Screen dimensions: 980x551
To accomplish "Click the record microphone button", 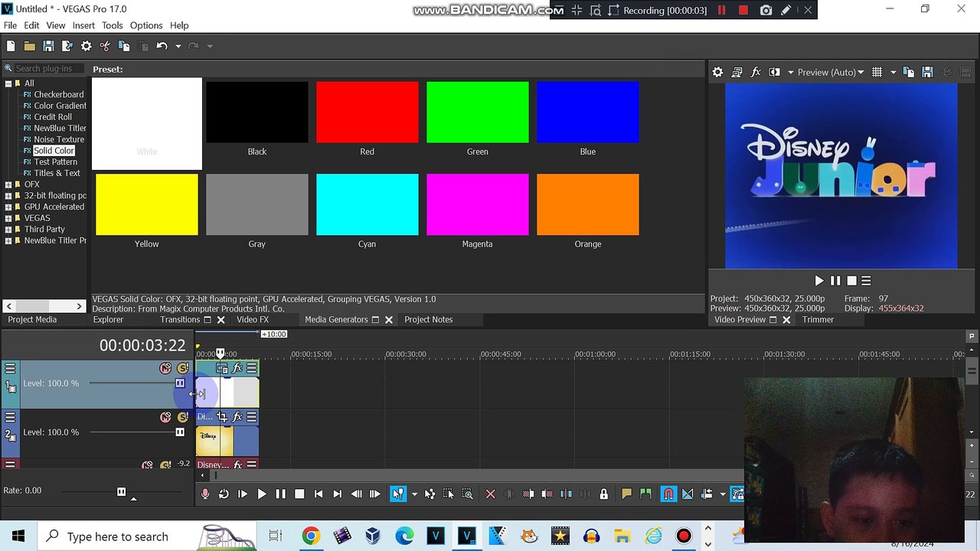I will coord(204,494).
